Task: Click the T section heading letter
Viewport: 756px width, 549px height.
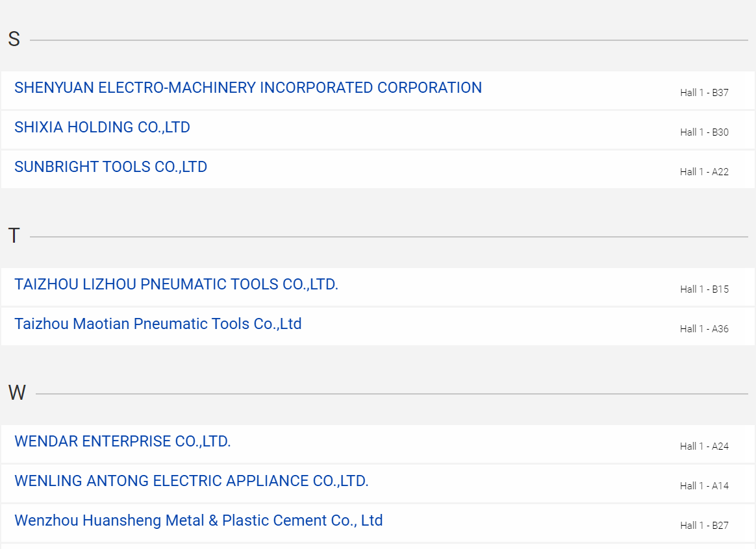Action: 14,236
